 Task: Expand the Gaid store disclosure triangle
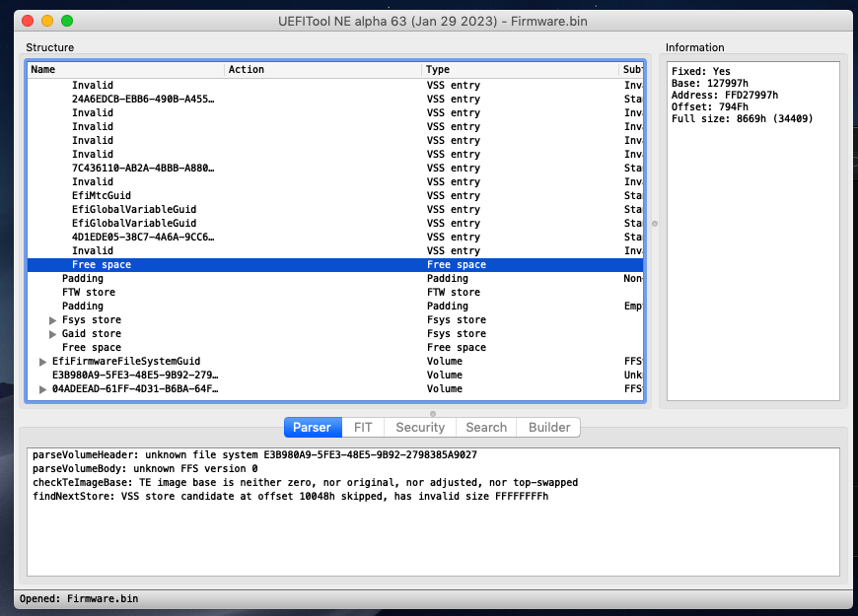(53, 334)
